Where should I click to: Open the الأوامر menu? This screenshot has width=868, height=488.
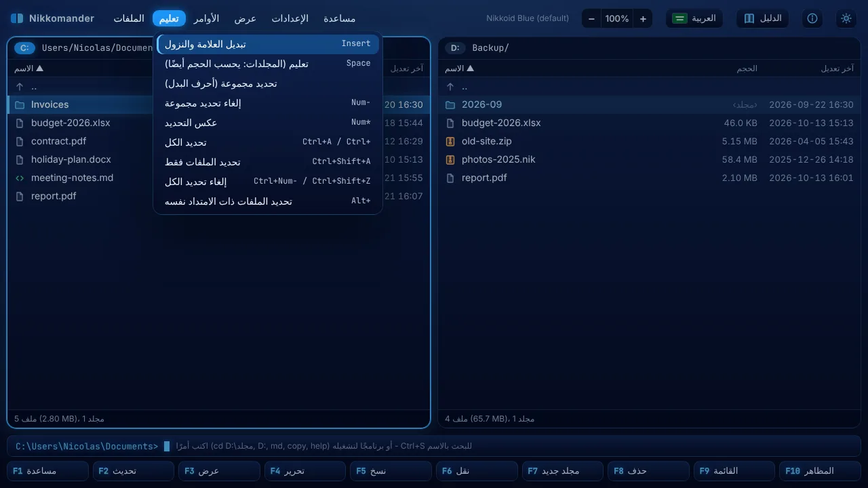(206, 18)
